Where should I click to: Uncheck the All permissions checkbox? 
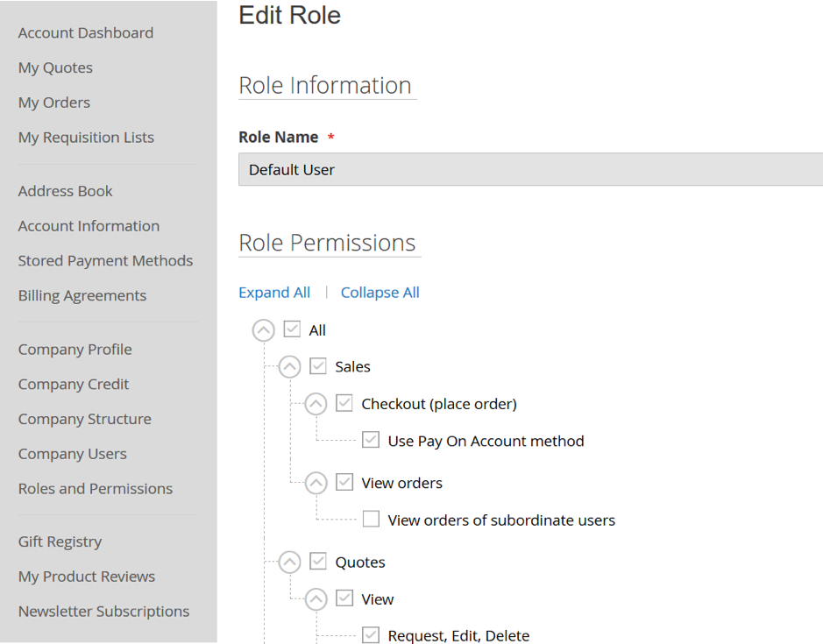click(x=292, y=329)
